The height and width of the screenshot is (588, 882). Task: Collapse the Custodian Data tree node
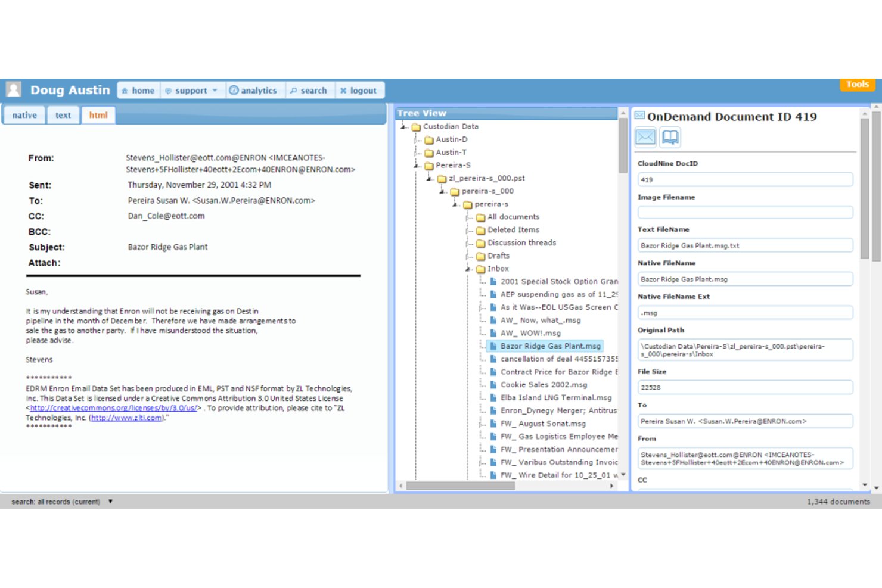pyautogui.click(x=404, y=127)
